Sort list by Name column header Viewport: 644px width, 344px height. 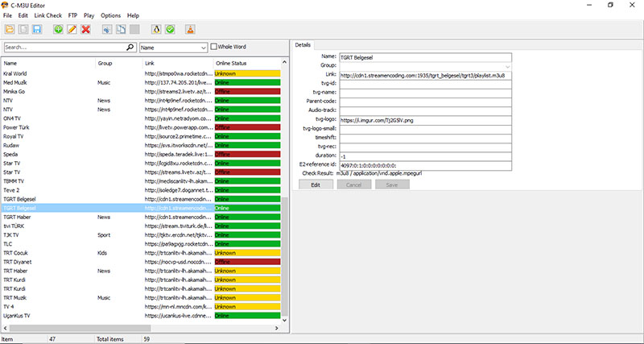point(48,64)
